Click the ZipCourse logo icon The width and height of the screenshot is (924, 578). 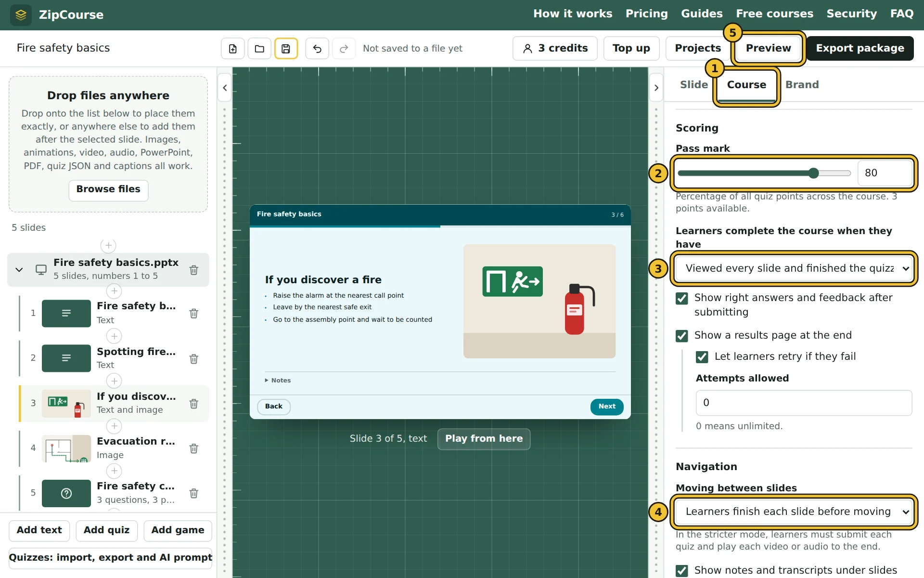pos(21,15)
